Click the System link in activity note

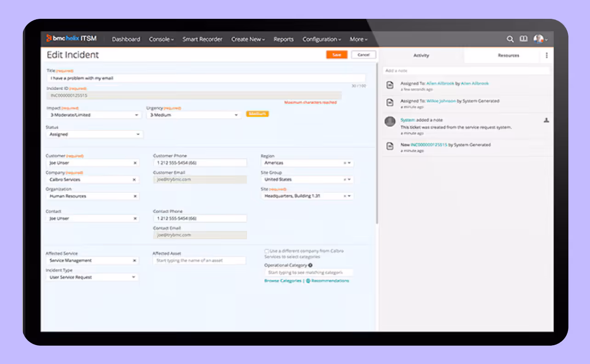pyautogui.click(x=407, y=120)
